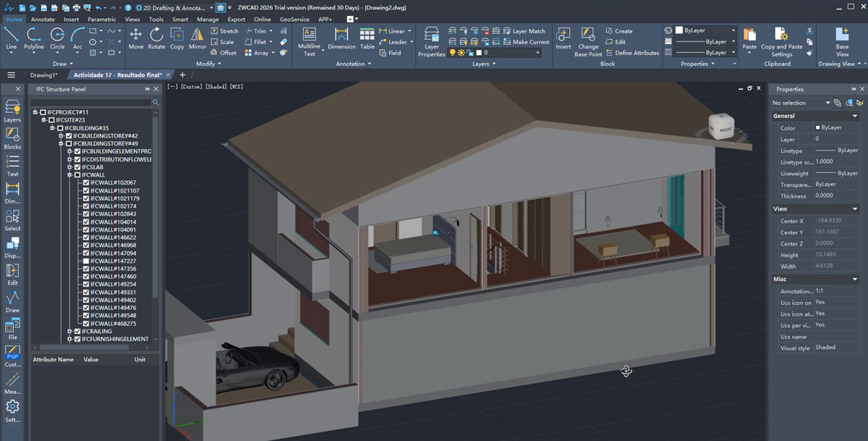Open the Annotate ribbon tab
The height and width of the screenshot is (441, 868).
pyautogui.click(x=43, y=20)
